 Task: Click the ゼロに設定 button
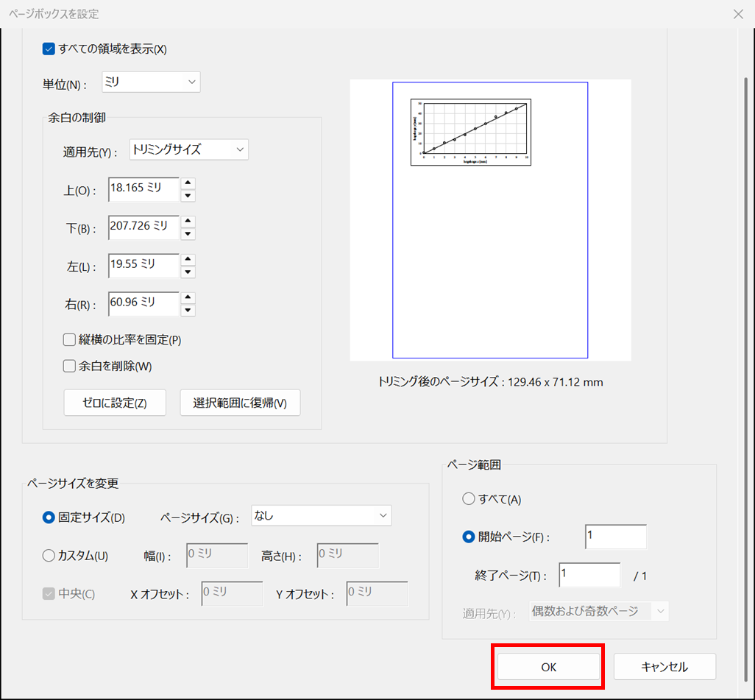[115, 403]
